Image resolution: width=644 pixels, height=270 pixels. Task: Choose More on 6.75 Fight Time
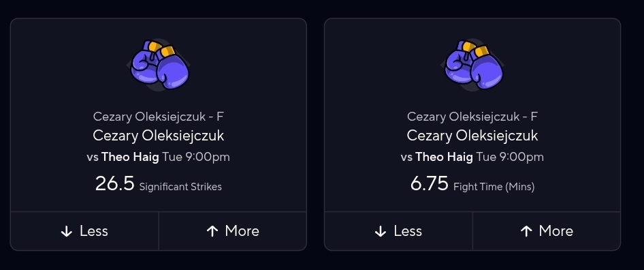[547, 231]
